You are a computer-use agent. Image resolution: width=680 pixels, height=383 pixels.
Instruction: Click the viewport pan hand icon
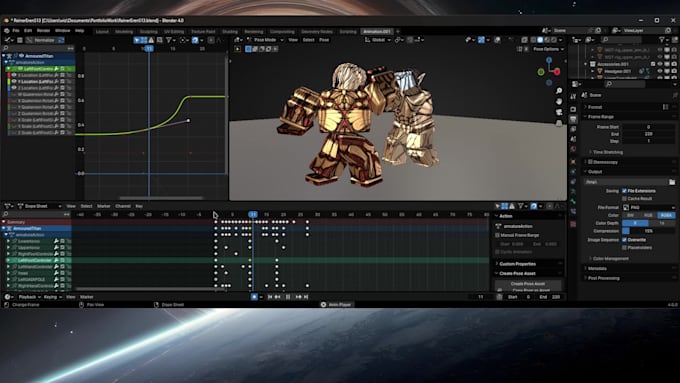pyautogui.click(x=559, y=101)
